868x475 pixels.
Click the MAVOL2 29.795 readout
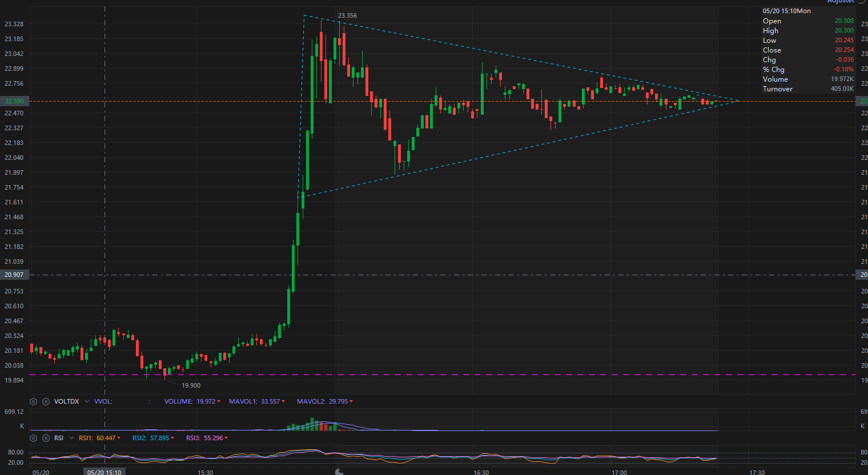(x=322, y=401)
